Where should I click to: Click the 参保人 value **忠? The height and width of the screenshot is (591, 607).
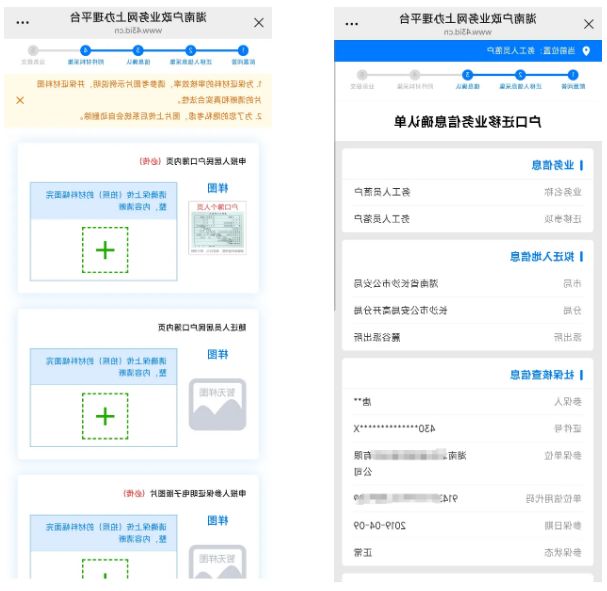click(363, 402)
